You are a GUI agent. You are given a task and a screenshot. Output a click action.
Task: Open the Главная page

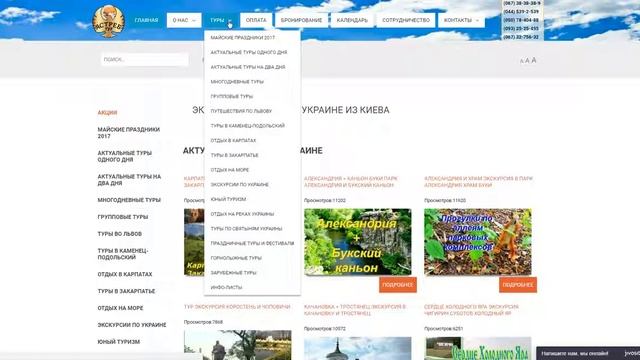click(x=146, y=20)
